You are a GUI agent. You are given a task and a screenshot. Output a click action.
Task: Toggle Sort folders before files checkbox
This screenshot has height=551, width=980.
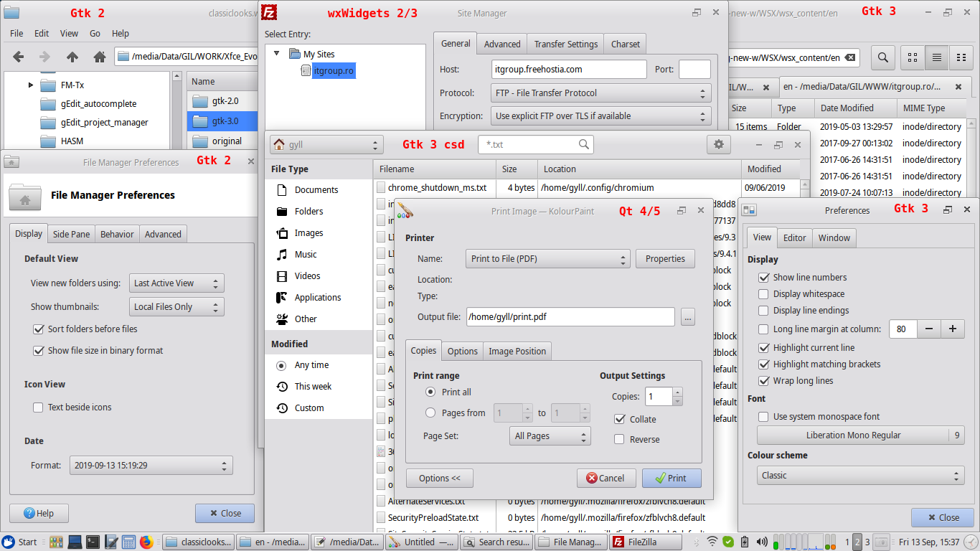pos(39,329)
